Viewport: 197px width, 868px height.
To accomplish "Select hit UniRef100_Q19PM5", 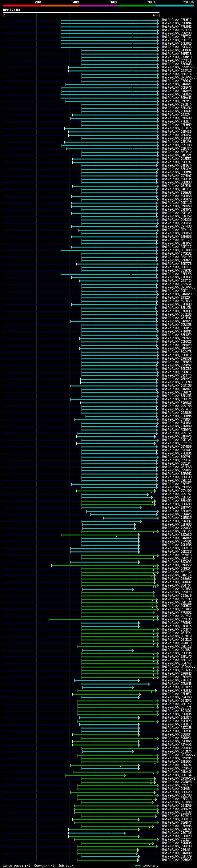I will (176, 758).
